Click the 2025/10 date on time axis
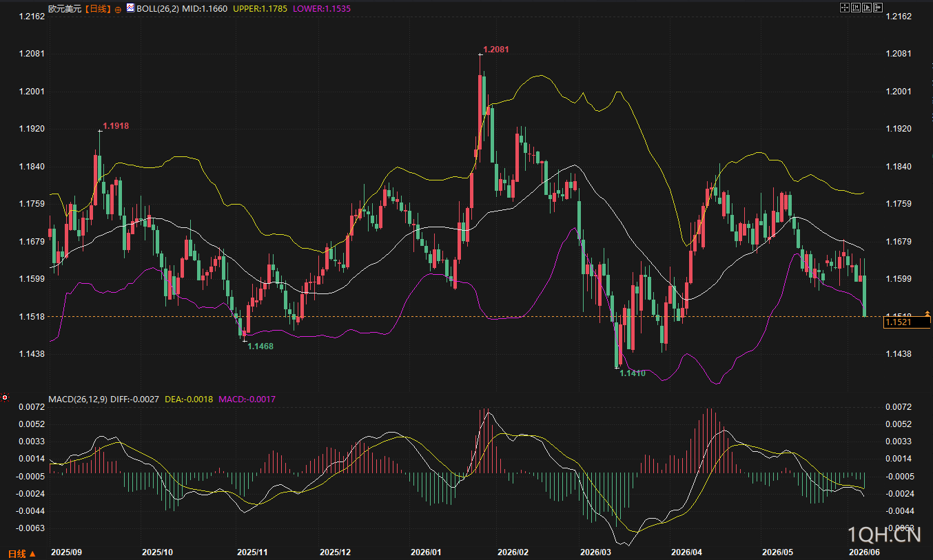933x560 pixels. point(157,552)
